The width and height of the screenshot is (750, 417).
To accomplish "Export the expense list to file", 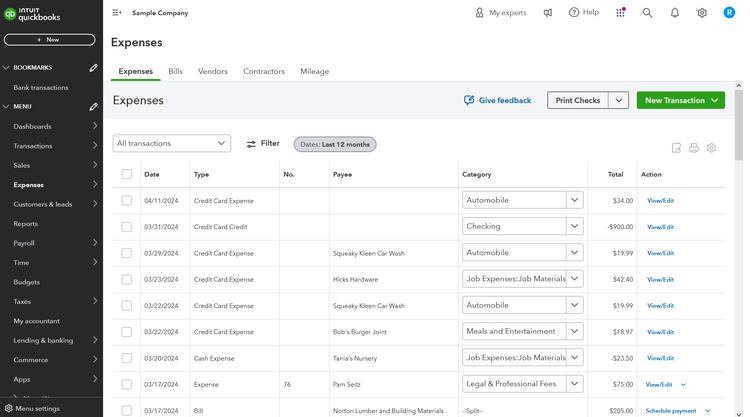I will pyautogui.click(x=676, y=148).
